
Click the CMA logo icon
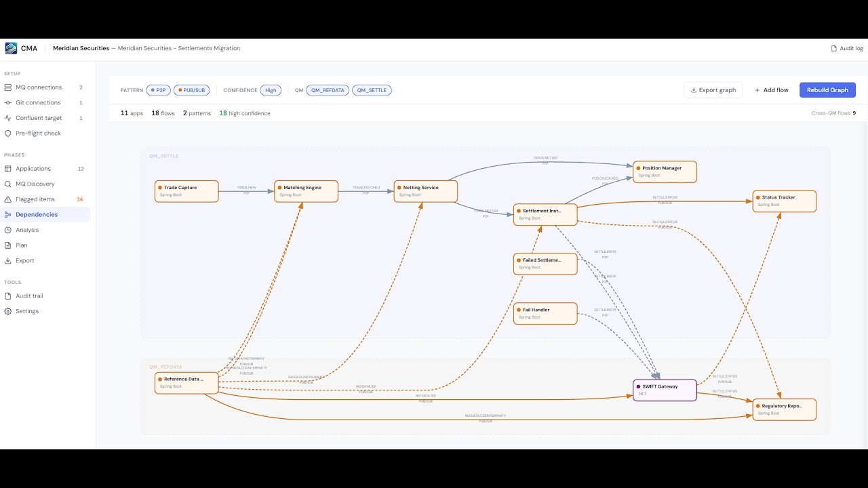pyautogui.click(x=11, y=48)
